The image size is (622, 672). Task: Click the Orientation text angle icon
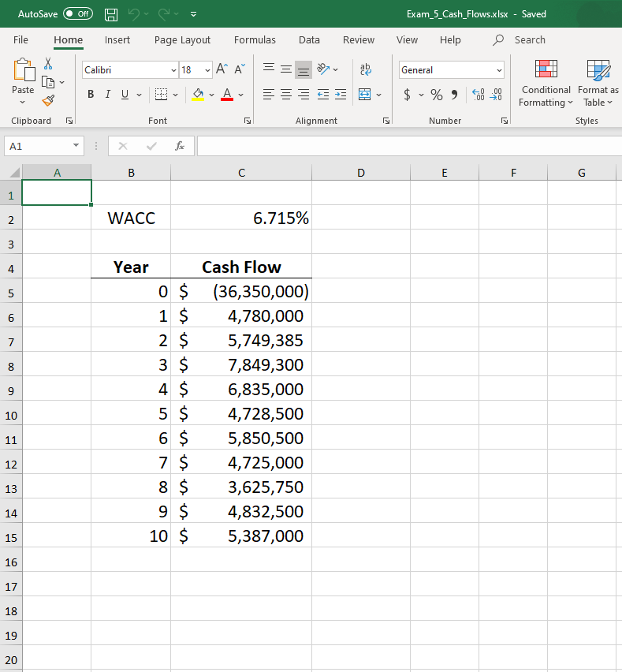click(x=323, y=69)
